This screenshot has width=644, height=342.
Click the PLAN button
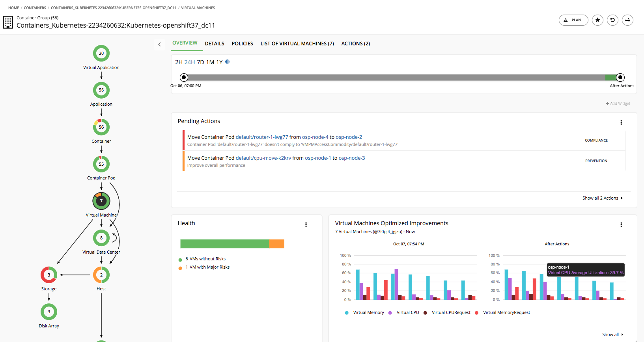pyautogui.click(x=573, y=20)
